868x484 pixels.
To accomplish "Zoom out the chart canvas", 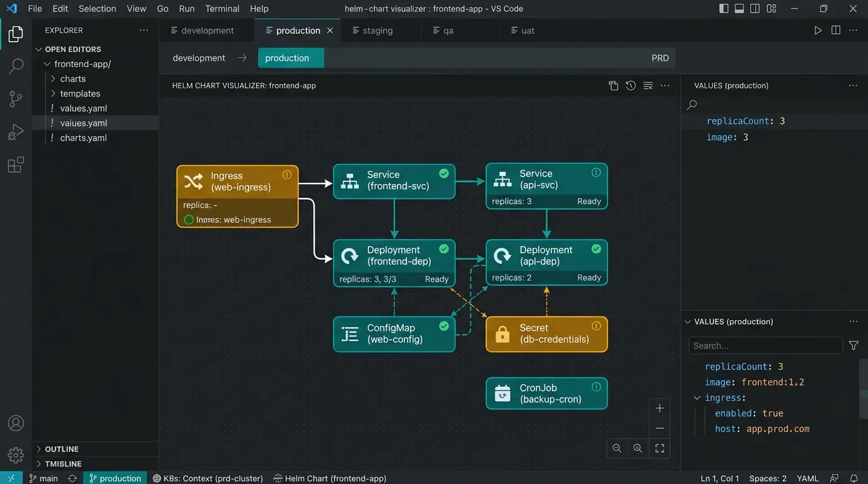I will tap(617, 448).
